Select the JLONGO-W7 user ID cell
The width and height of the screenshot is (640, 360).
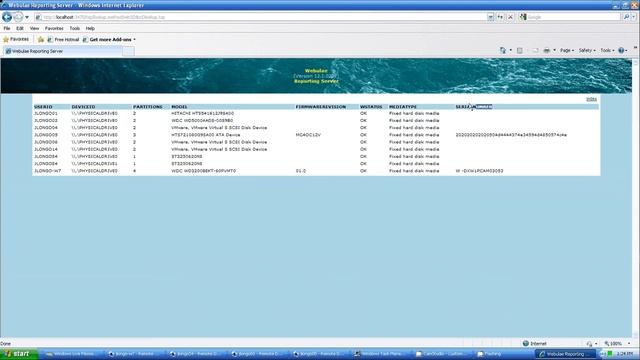pyautogui.click(x=47, y=171)
